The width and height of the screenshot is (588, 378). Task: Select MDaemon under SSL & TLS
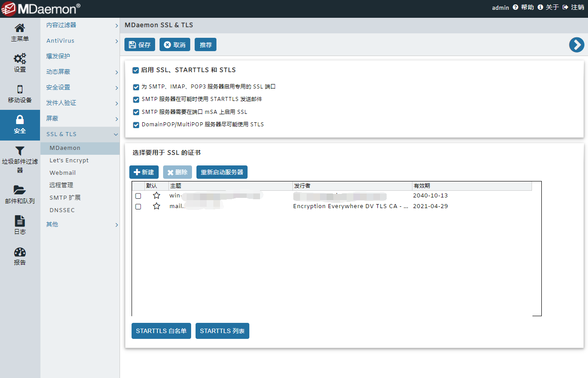(80, 148)
